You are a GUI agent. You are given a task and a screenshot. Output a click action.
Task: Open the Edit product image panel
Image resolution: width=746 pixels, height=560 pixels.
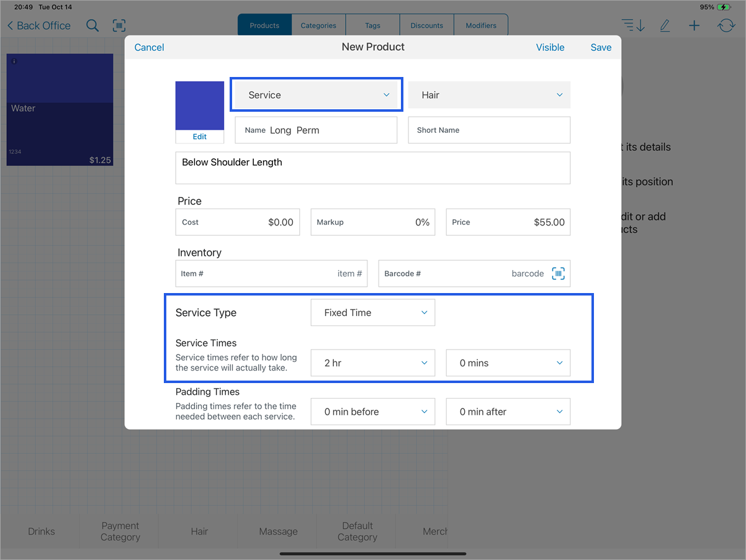(199, 136)
